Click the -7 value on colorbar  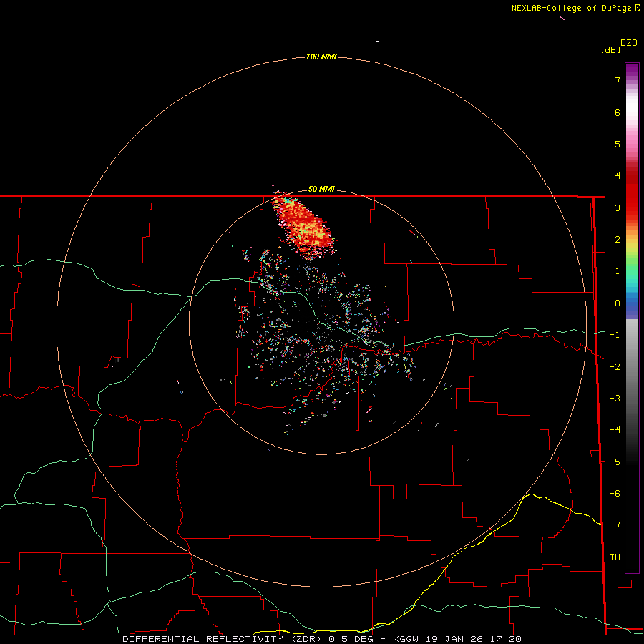(x=615, y=525)
